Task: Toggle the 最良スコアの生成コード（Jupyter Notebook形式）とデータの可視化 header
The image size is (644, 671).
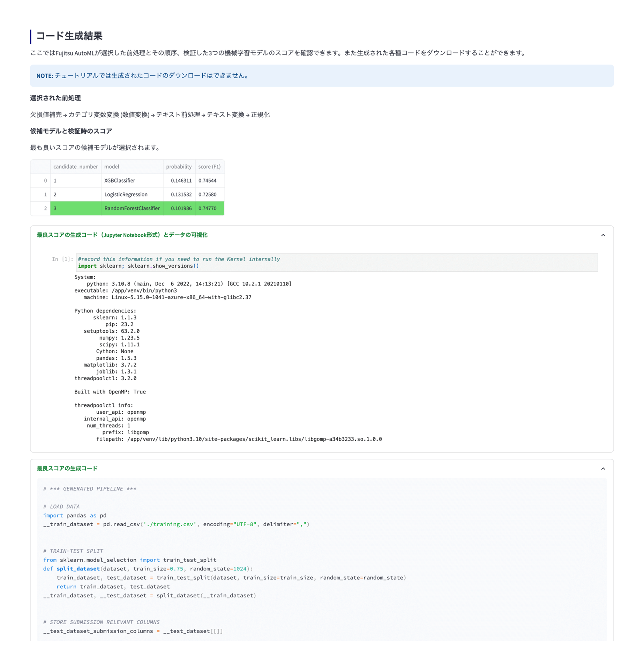Action: (x=122, y=235)
